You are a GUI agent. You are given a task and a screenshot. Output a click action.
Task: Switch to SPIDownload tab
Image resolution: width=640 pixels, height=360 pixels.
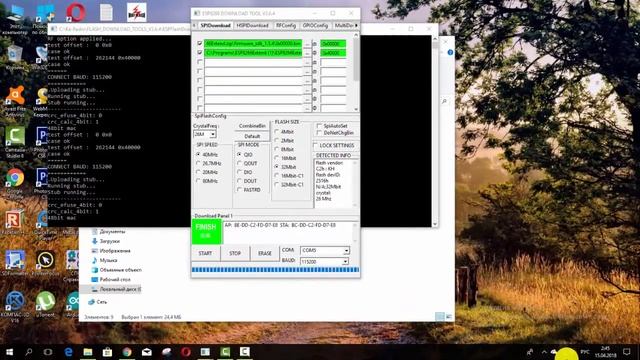coord(216,25)
